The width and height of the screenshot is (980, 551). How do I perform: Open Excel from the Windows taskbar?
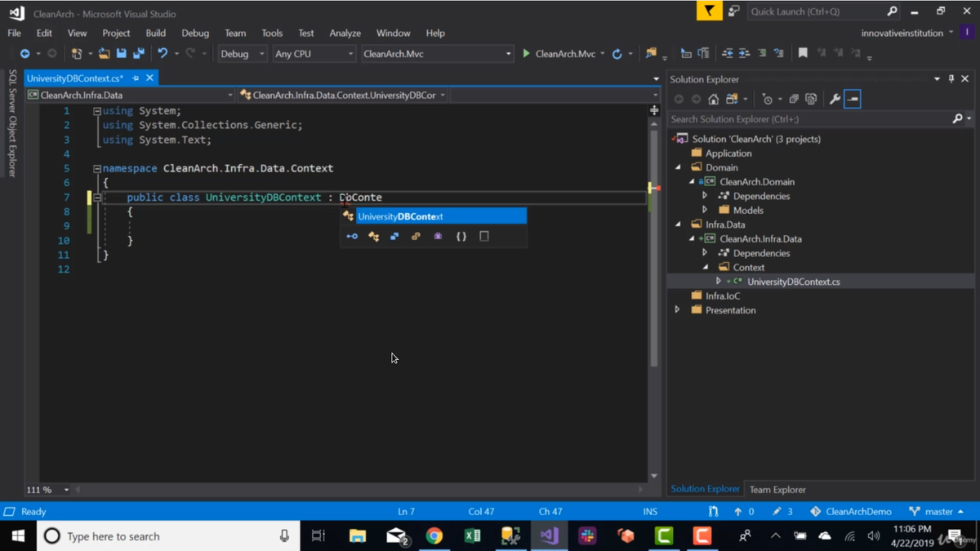(x=472, y=536)
